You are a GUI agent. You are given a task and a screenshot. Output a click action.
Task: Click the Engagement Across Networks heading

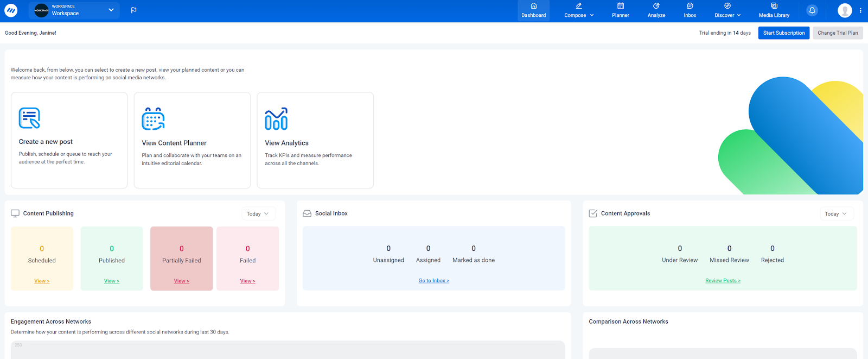pos(51,322)
